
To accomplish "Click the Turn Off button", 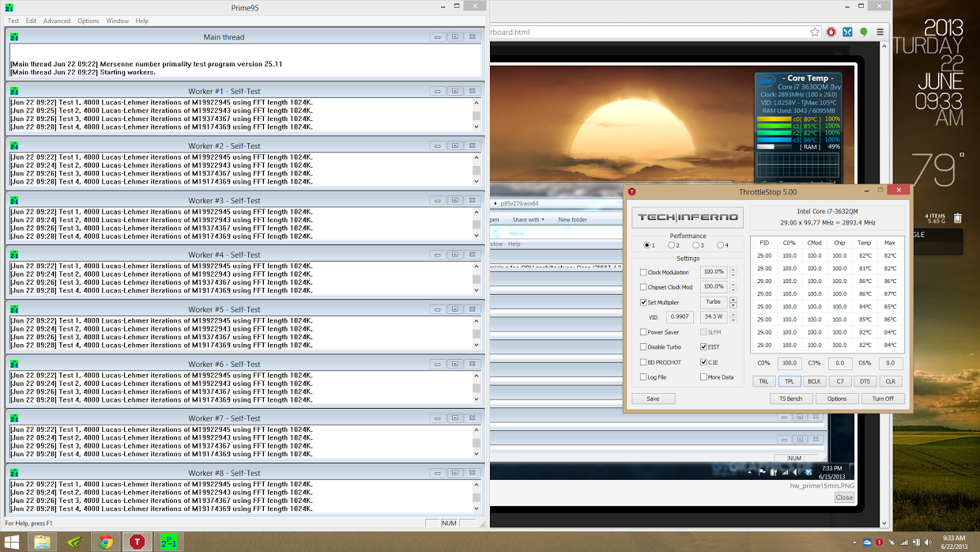I will tap(883, 399).
